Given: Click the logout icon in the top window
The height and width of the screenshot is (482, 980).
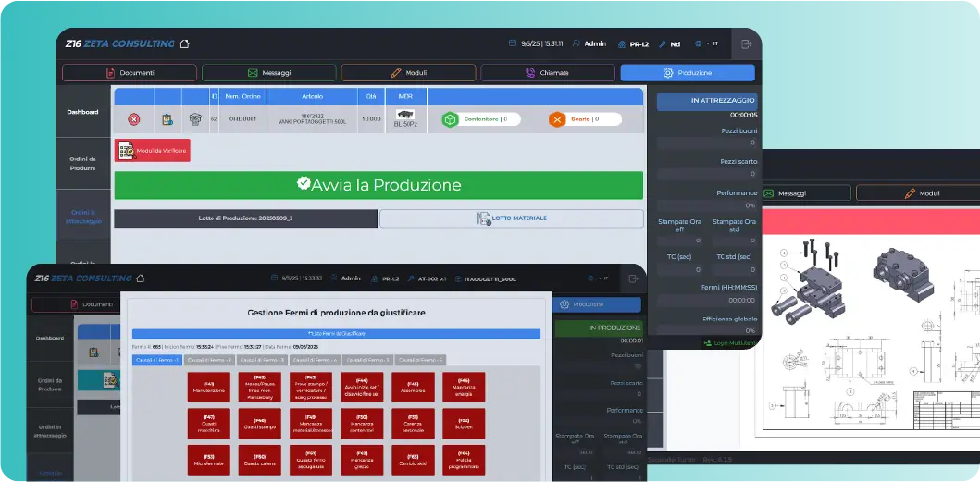Looking at the screenshot, I should click(747, 43).
